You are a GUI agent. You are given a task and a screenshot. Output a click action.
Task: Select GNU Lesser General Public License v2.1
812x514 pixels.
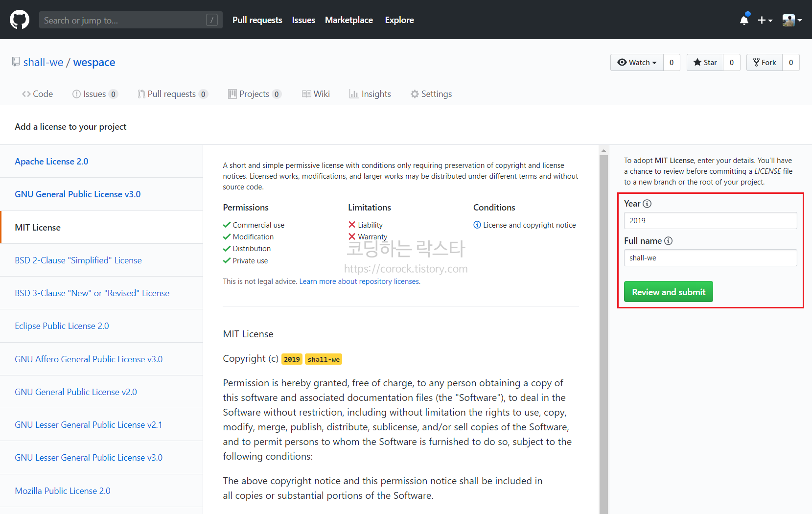[x=101, y=424]
